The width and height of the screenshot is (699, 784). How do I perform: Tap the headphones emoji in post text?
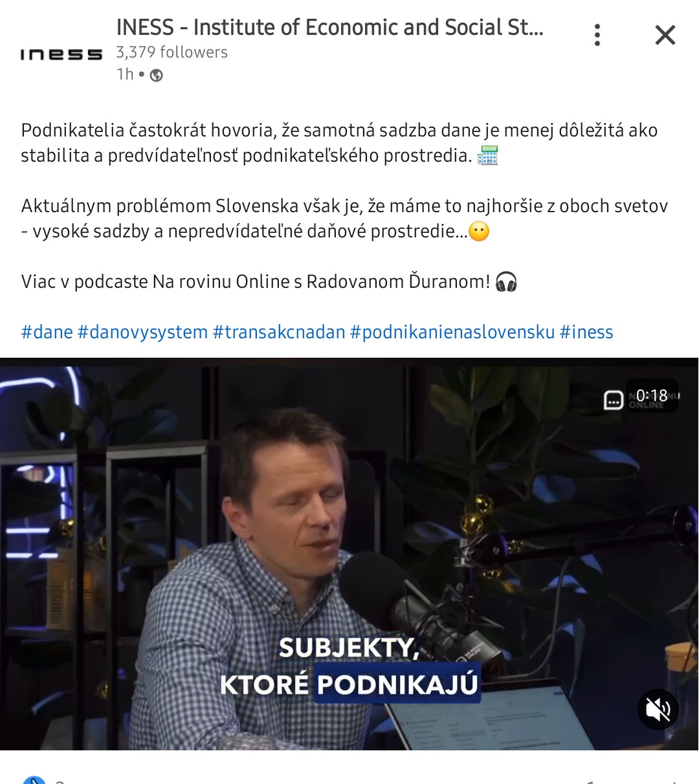pyautogui.click(x=506, y=282)
